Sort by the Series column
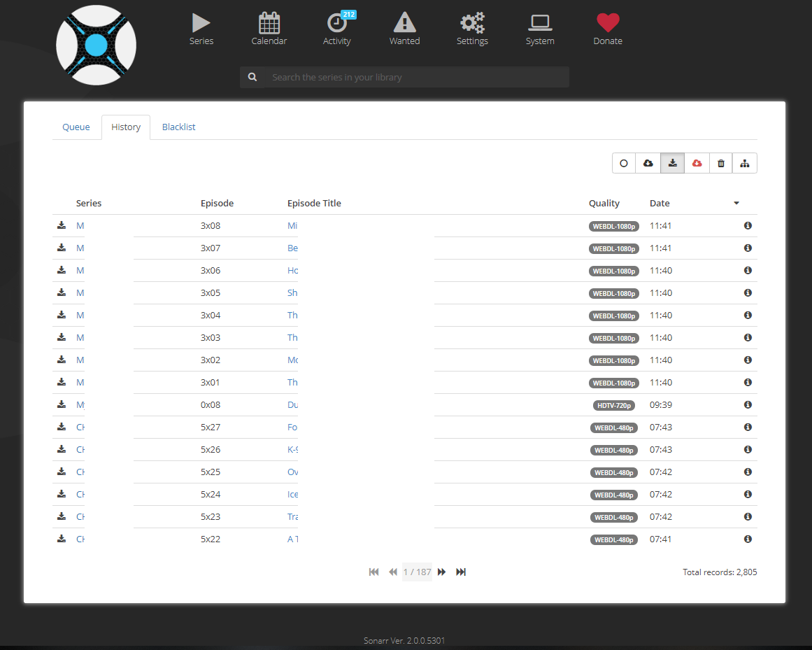Image resolution: width=812 pixels, height=650 pixels. (x=89, y=203)
